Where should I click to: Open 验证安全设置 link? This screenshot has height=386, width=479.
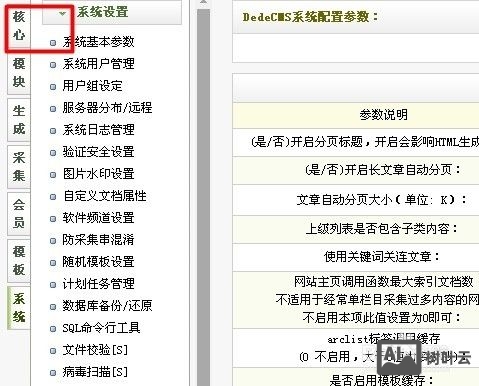point(98,152)
